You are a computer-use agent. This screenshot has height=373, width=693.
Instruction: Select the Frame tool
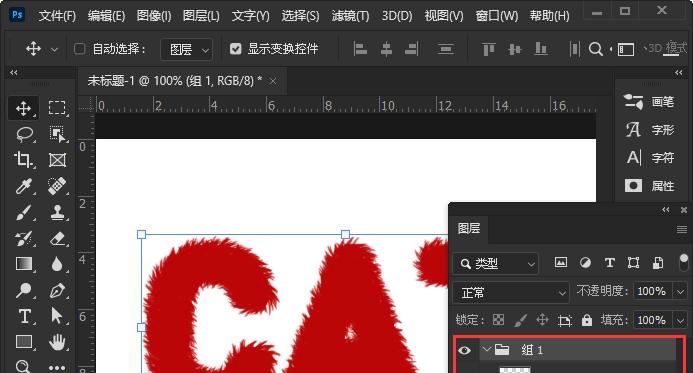pos(57,160)
